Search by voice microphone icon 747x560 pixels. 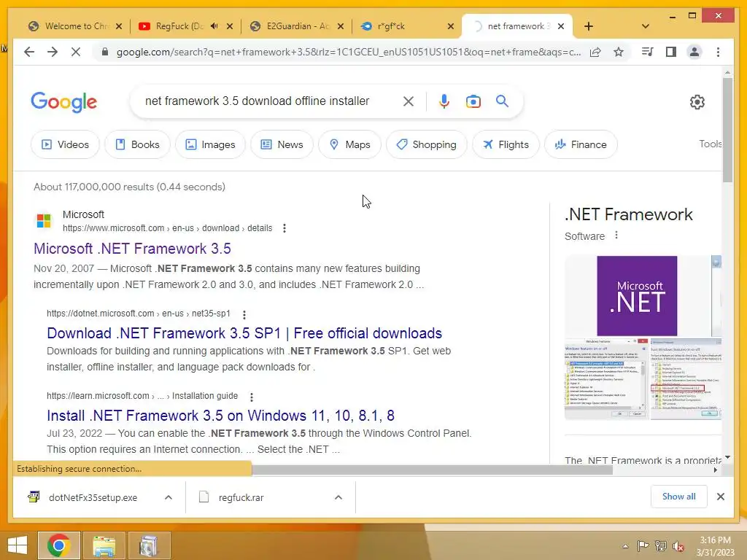(x=444, y=101)
